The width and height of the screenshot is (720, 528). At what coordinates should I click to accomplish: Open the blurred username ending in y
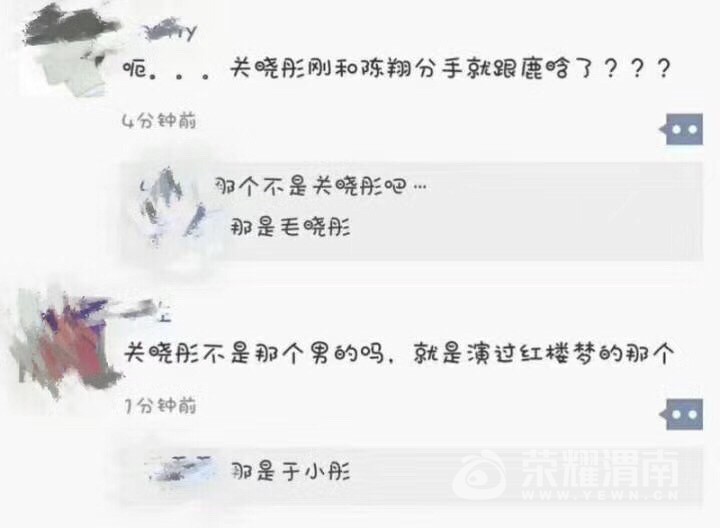pyautogui.click(x=170, y=31)
